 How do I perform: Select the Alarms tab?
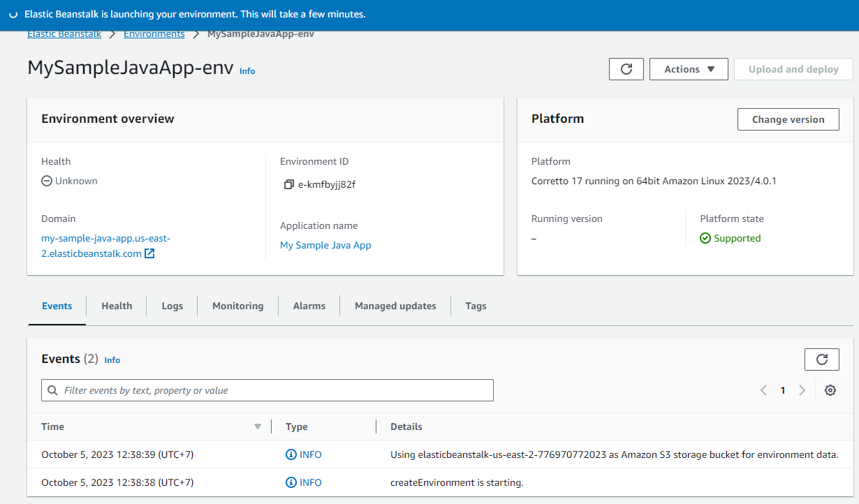[x=309, y=306]
